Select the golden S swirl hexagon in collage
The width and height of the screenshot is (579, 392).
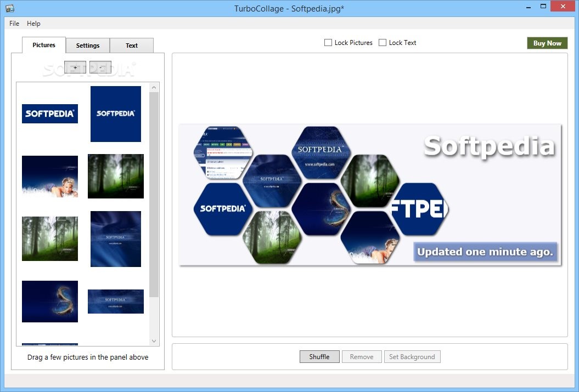(x=321, y=209)
